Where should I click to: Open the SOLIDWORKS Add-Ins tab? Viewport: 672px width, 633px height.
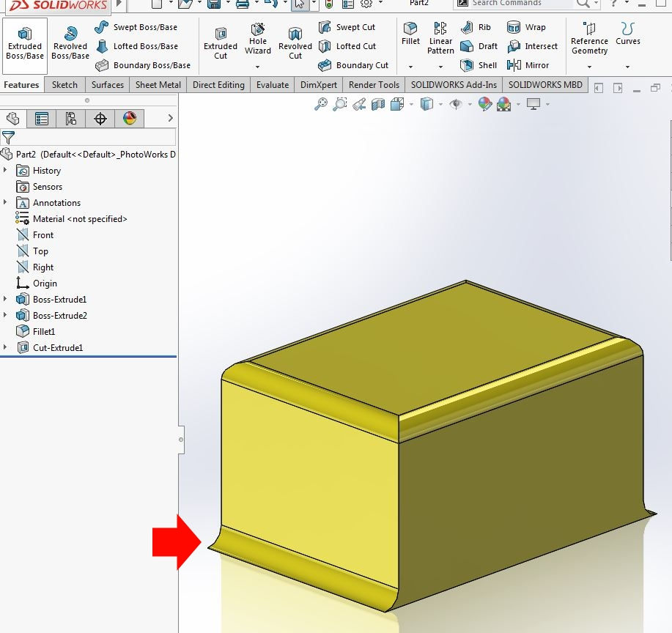(454, 85)
